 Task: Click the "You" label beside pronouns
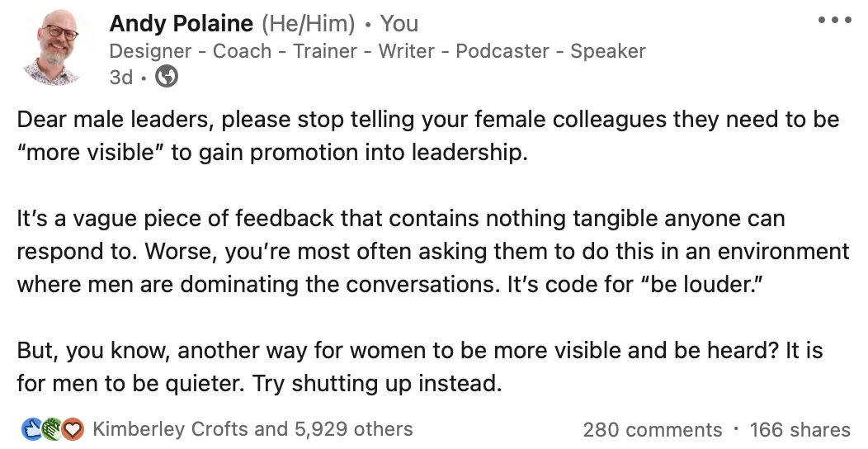point(399,24)
